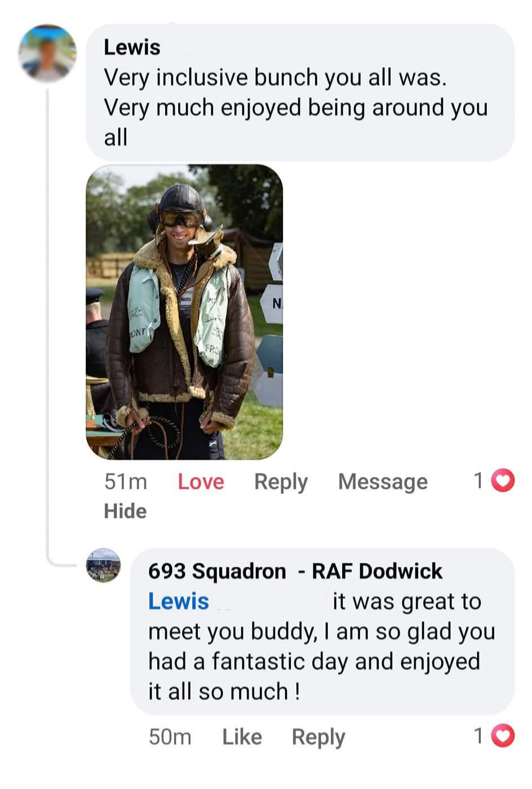The height and width of the screenshot is (789, 532).
Task: Click the blue Lewis mention in the reply
Action: 179,601
